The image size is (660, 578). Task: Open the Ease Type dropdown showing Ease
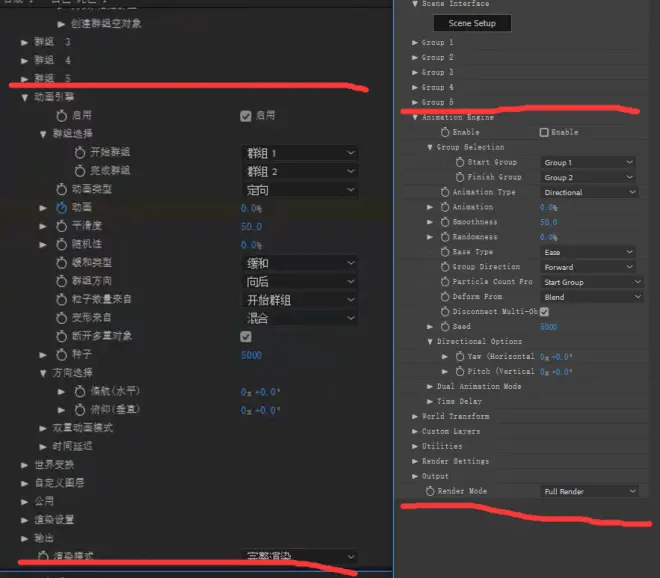click(588, 252)
